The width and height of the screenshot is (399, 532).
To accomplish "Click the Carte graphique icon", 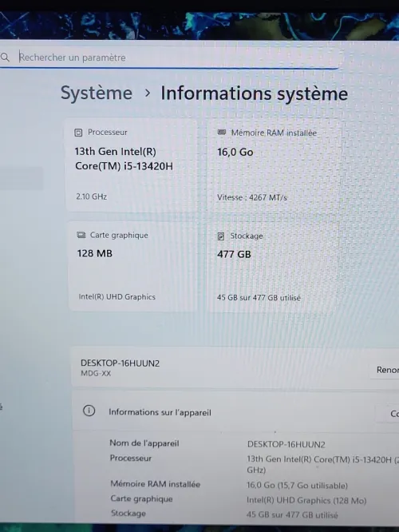I will pos(81,235).
